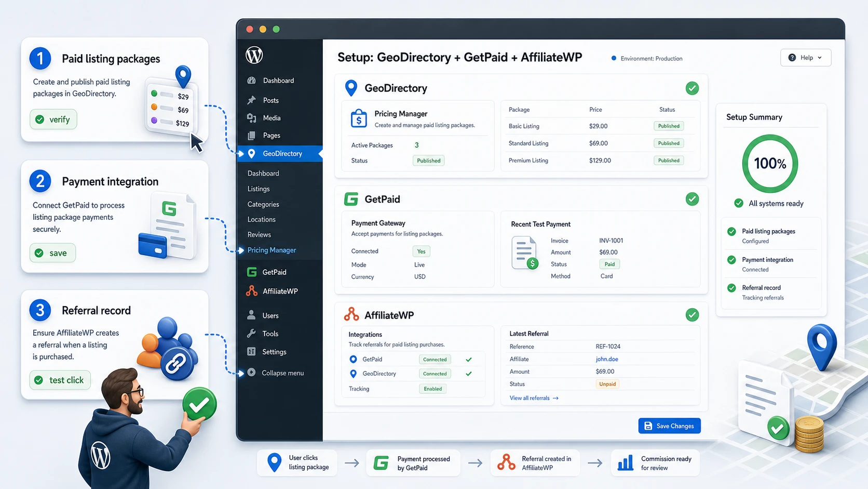The image size is (868, 489).
Task: Click the Save Changes button
Action: (x=669, y=426)
